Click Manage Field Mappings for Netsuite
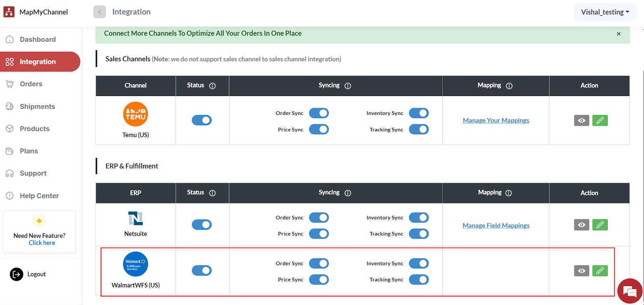Image resolution: width=644 pixels, height=305 pixels. pyautogui.click(x=496, y=226)
